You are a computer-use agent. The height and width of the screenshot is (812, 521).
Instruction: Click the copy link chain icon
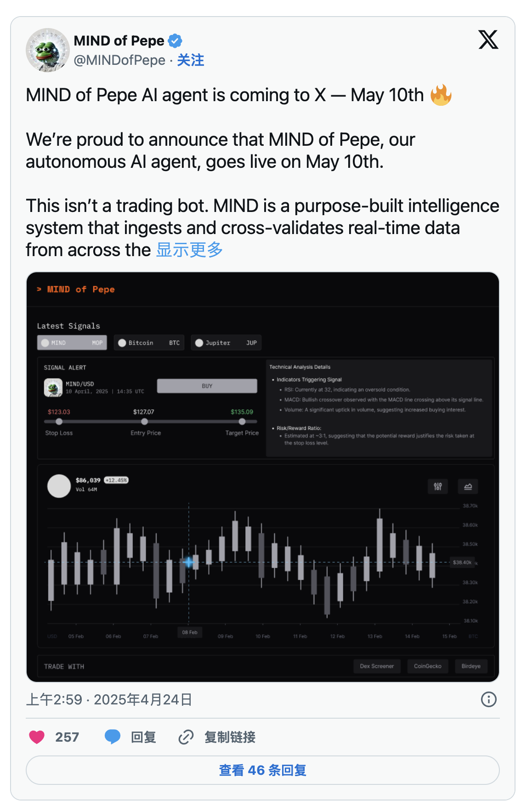click(186, 737)
